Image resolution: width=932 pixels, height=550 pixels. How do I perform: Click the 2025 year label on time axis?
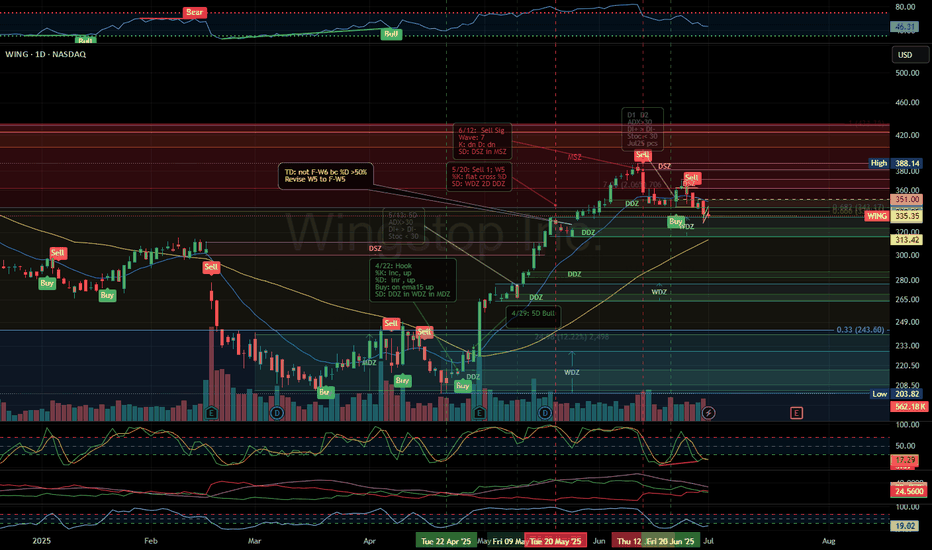[41, 541]
